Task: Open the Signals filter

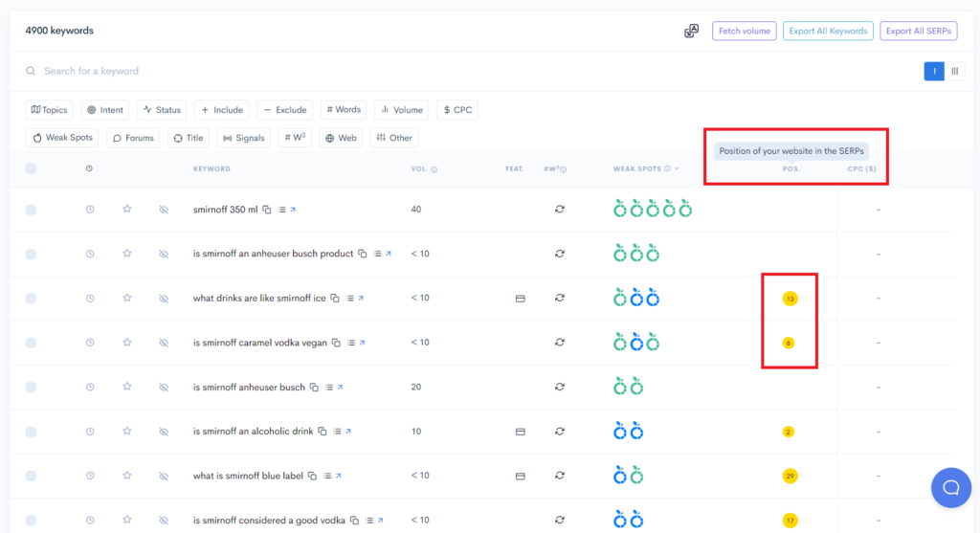Action: coord(244,138)
